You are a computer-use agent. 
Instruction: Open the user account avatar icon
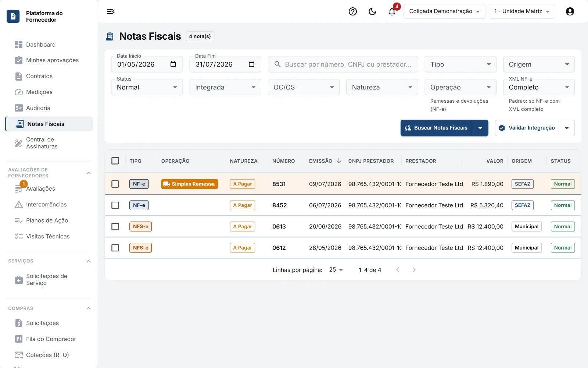point(570,11)
